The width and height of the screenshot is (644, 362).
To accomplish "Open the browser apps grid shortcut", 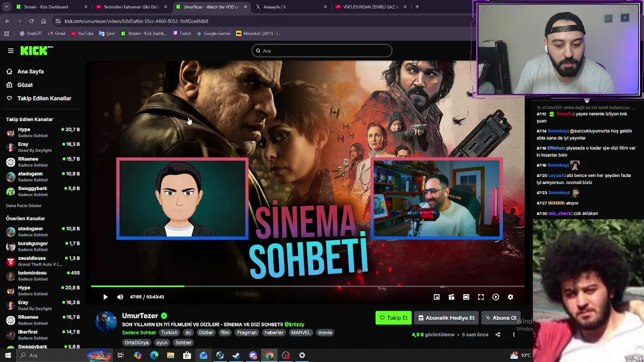I will coord(7,34).
